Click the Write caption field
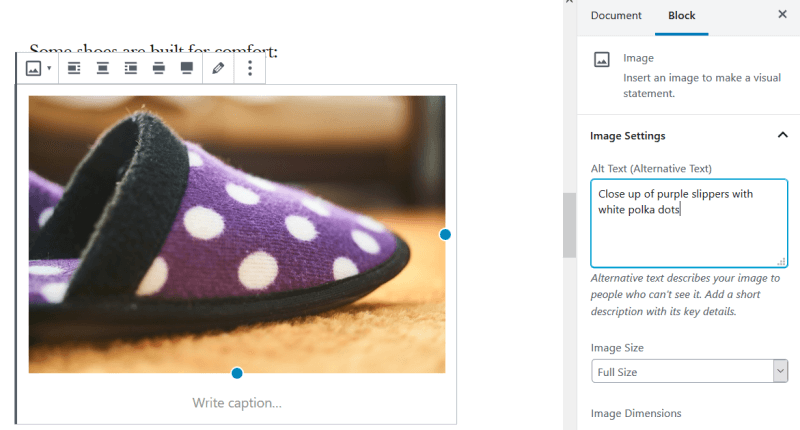 (237, 403)
